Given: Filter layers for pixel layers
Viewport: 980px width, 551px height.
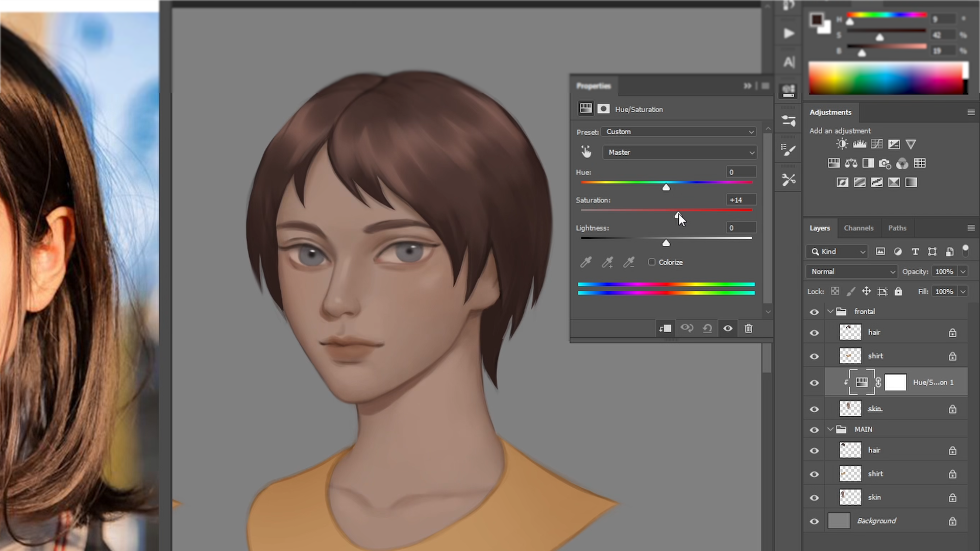Looking at the screenshot, I should coord(880,252).
